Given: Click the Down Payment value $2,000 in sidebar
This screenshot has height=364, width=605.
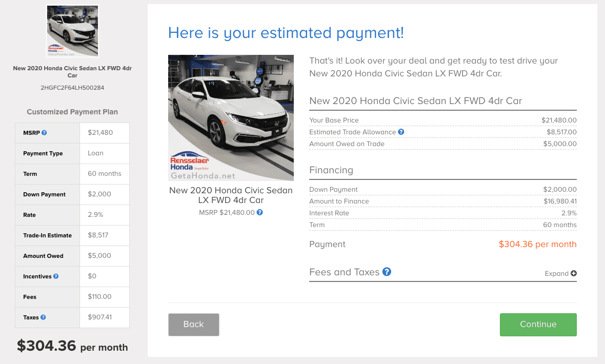Looking at the screenshot, I should point(99,194).
